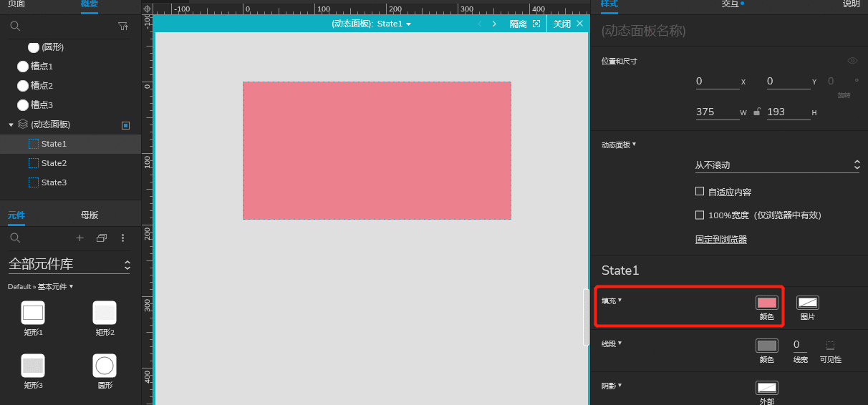
Task: Click 关闭 to close panel editing
Action: click(x=568, y=24)
